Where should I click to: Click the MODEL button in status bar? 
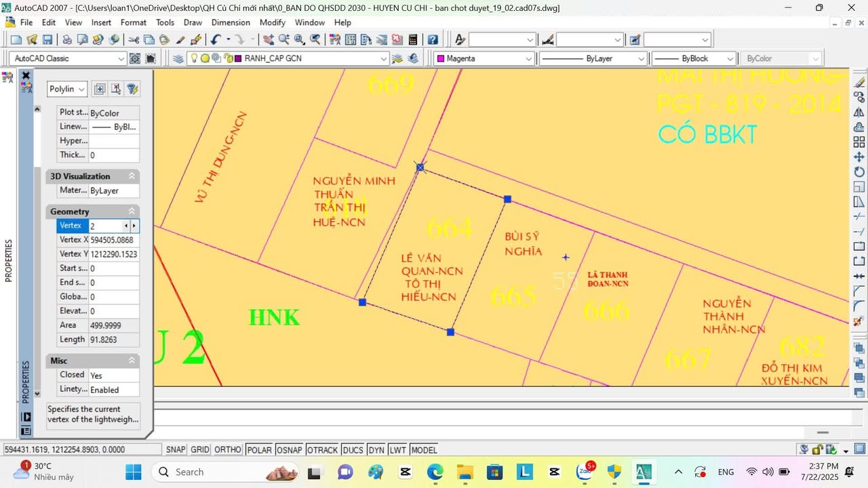pyautogui.click(x=424, y=450)
